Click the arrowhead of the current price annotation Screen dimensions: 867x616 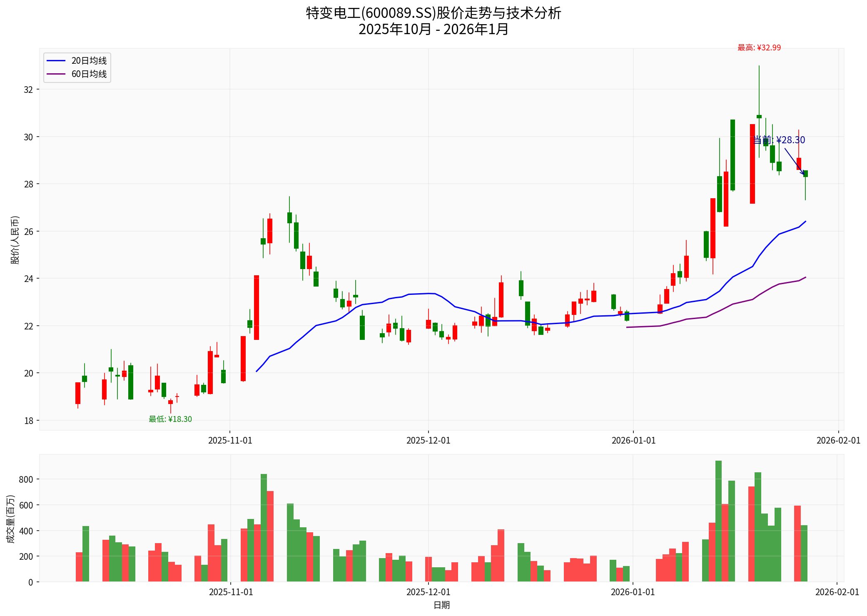tap(803, 174)
